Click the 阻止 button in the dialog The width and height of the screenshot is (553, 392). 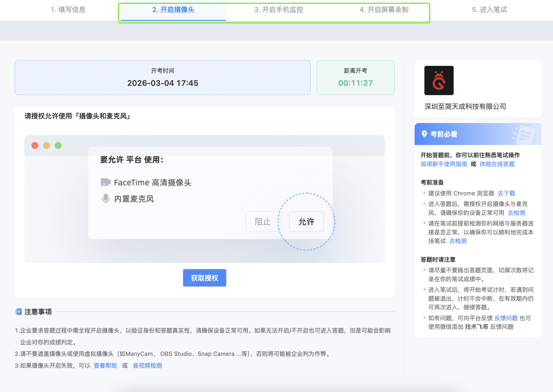263,221
